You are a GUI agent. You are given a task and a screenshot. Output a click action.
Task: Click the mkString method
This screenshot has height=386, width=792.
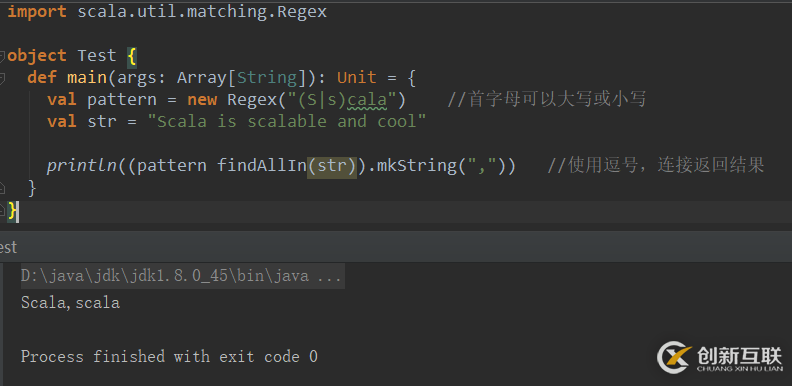click(417, 166)
